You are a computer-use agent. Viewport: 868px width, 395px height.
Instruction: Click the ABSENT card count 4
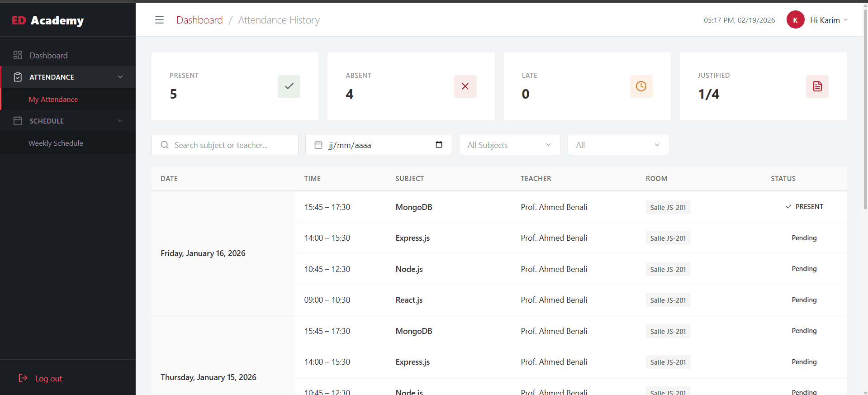click(349, 94)
